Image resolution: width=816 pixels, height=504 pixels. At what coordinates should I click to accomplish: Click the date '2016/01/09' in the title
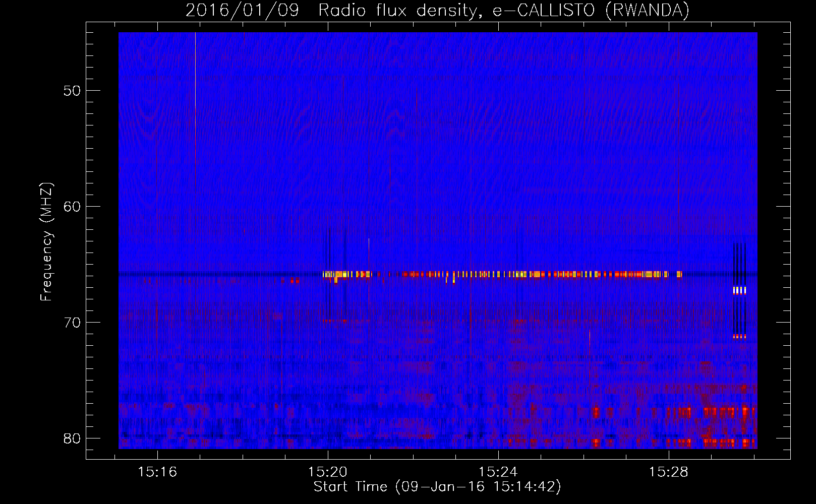242,10
